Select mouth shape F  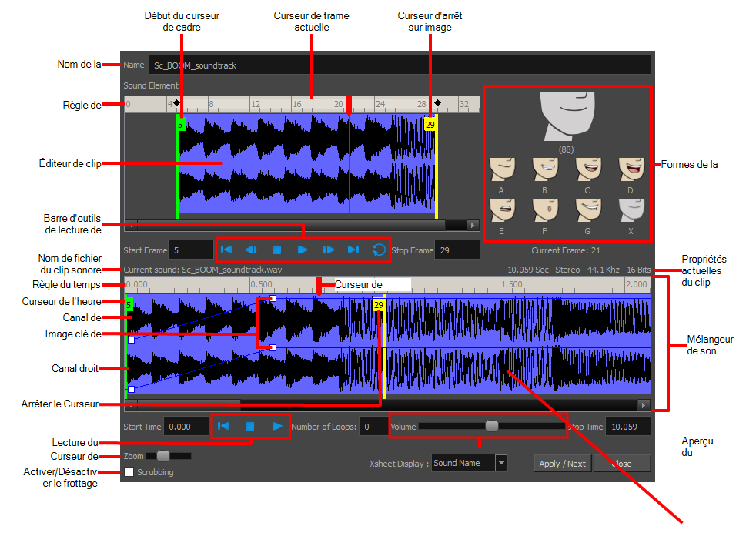[x=545, y=211]
